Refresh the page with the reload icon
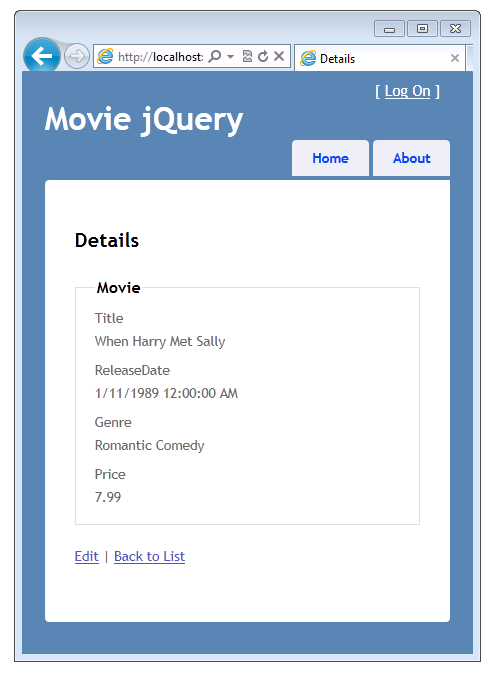Image resolution: width=492 pixels, height=679 pixels. point(263,56)
